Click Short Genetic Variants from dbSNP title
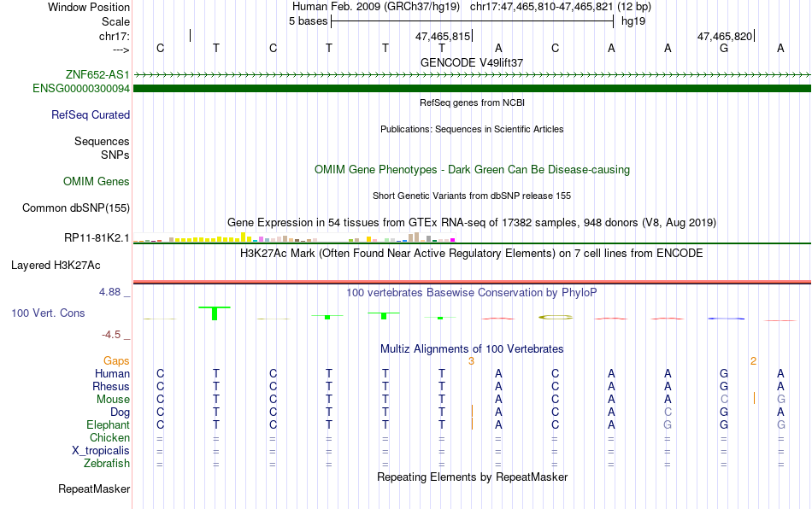812x509 pixels. (x=472, y=196)
